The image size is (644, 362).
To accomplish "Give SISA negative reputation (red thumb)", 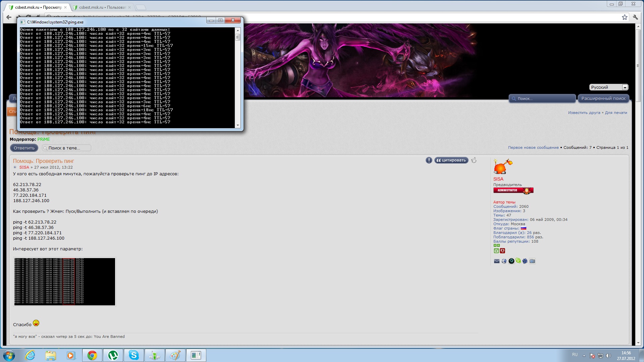I will 502,251.
